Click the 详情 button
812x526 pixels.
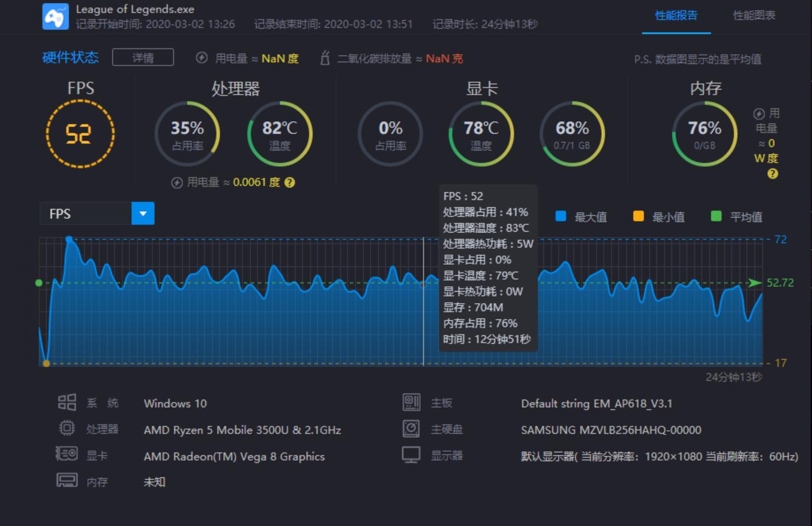click(x=143, y=58)
